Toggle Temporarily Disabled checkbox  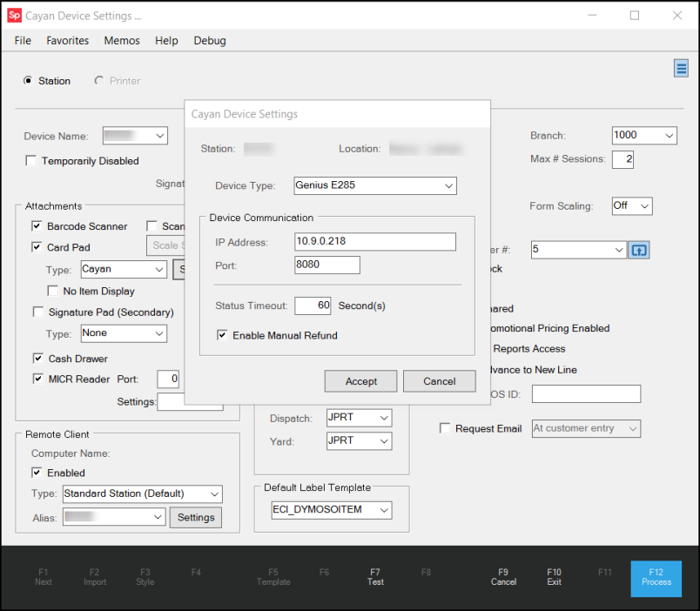coord(30,161)
